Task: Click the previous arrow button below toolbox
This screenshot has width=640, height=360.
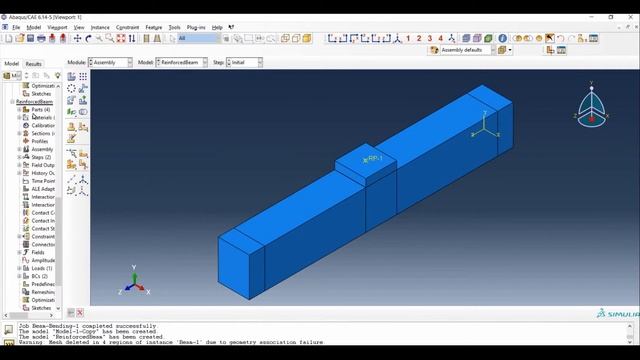Action: (x=71, y=313)
